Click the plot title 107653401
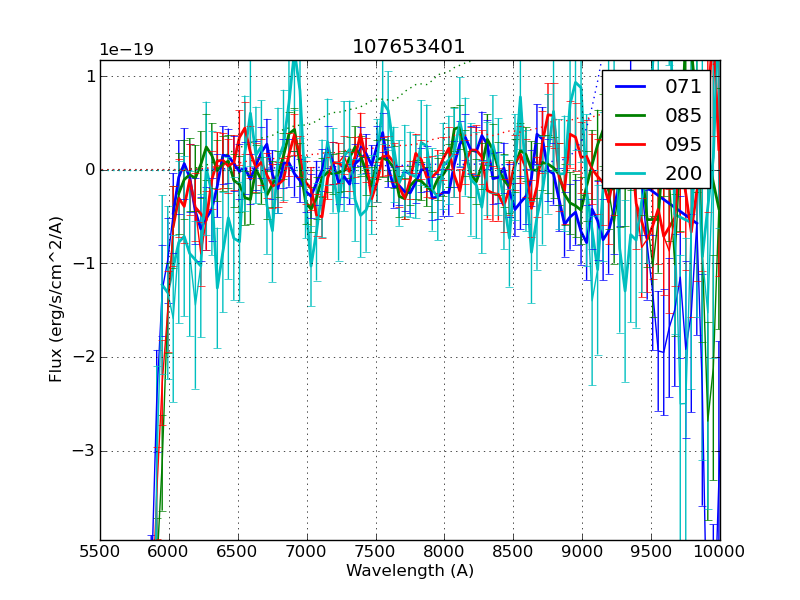The image size is (800, 600). tap(409, 47)
